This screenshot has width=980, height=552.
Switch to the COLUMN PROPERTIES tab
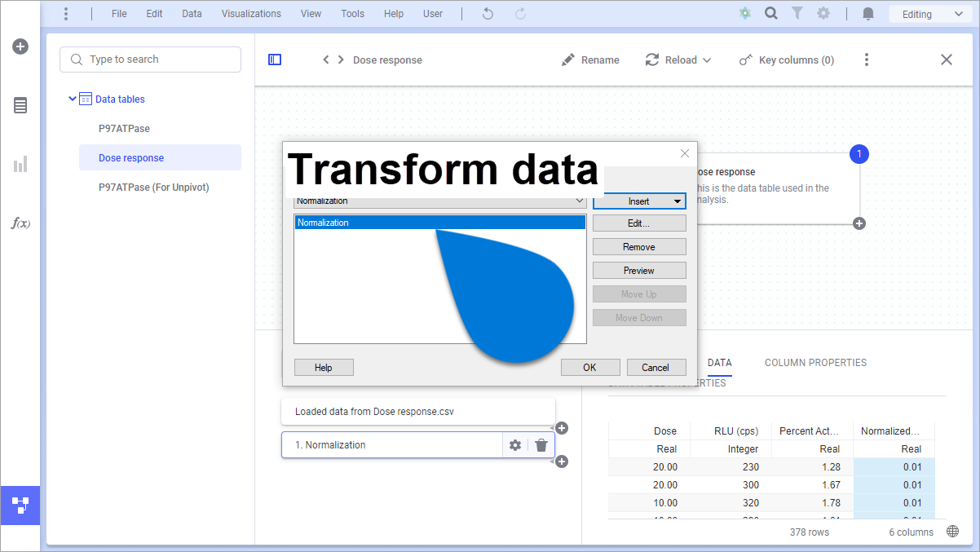tap(815, 363)
